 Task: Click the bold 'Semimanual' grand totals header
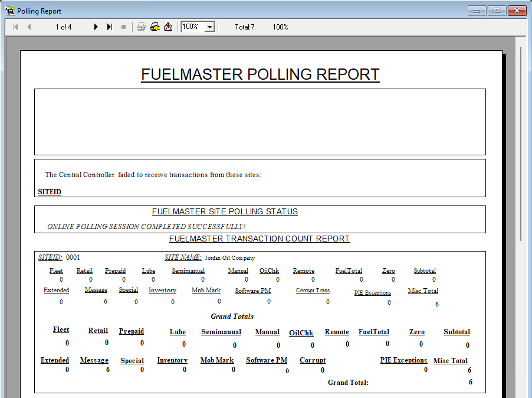click(x=221, y=332)
